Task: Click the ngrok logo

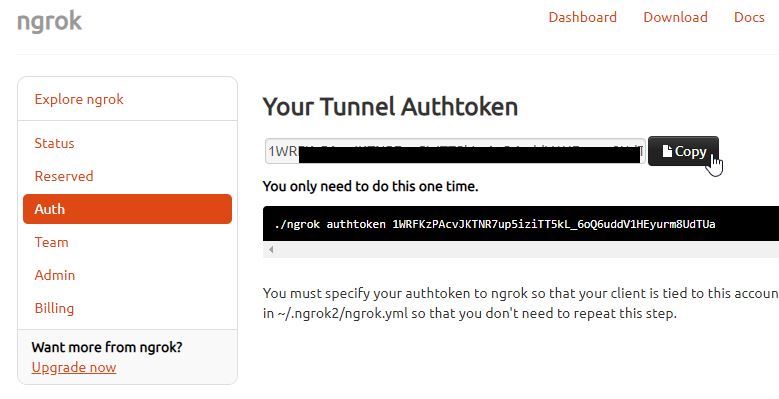Action: click(49, 21)
